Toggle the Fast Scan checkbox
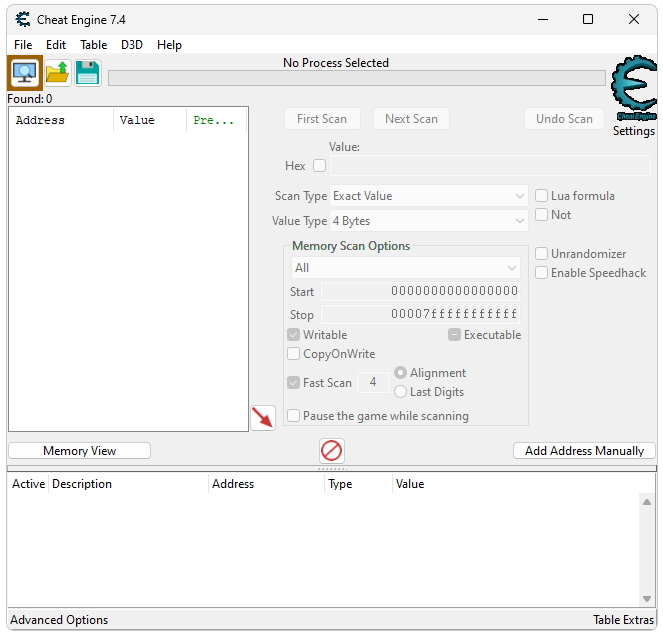The height and width of the screenshot is (638, 663). pos(293,383)
